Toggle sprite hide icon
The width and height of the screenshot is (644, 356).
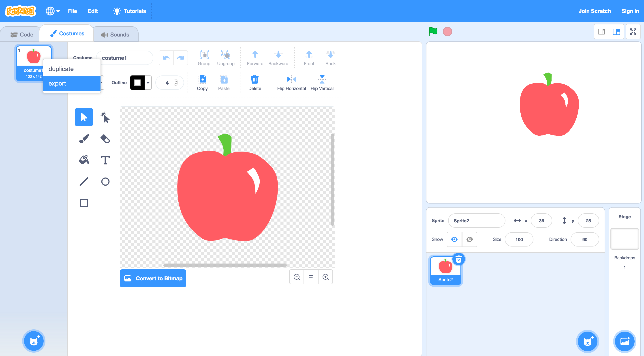pyautogui.click(x=469, y=239)
